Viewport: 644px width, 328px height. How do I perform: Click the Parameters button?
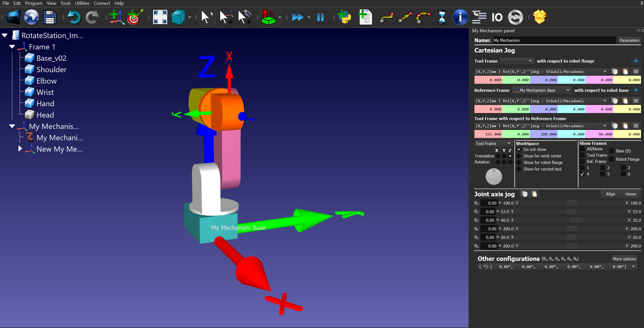tap(629, 40)
